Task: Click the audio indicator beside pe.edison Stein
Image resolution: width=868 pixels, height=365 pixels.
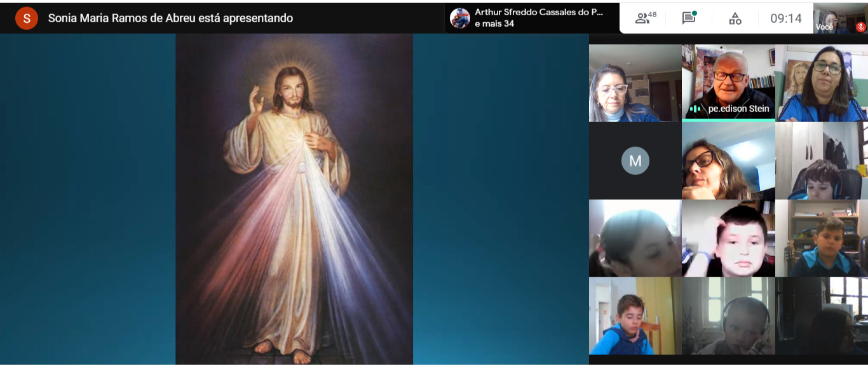Action: 695,109
